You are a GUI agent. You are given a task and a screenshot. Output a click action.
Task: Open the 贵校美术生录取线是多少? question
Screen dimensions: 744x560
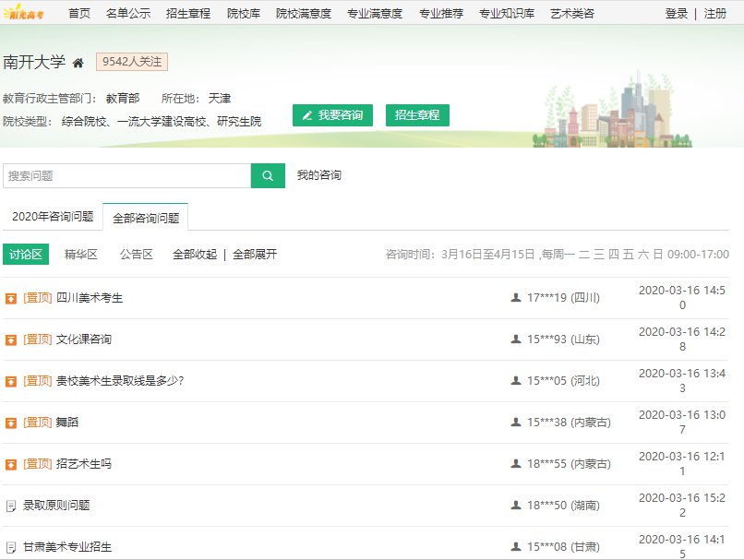coord(120,381)
